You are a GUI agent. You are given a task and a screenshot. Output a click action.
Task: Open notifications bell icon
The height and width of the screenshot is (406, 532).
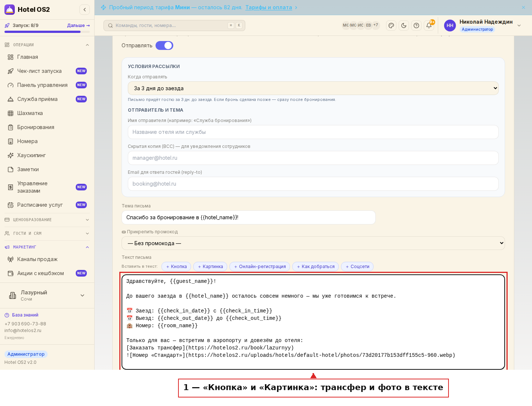point(429,26)
